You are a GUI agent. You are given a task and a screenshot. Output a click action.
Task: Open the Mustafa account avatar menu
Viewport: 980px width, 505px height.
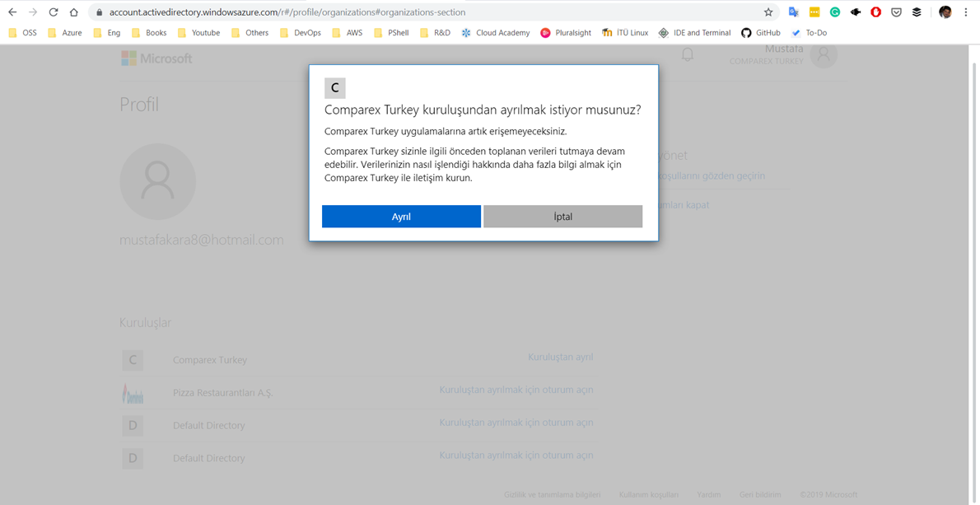pyautogui.click(x=824, y=55)
